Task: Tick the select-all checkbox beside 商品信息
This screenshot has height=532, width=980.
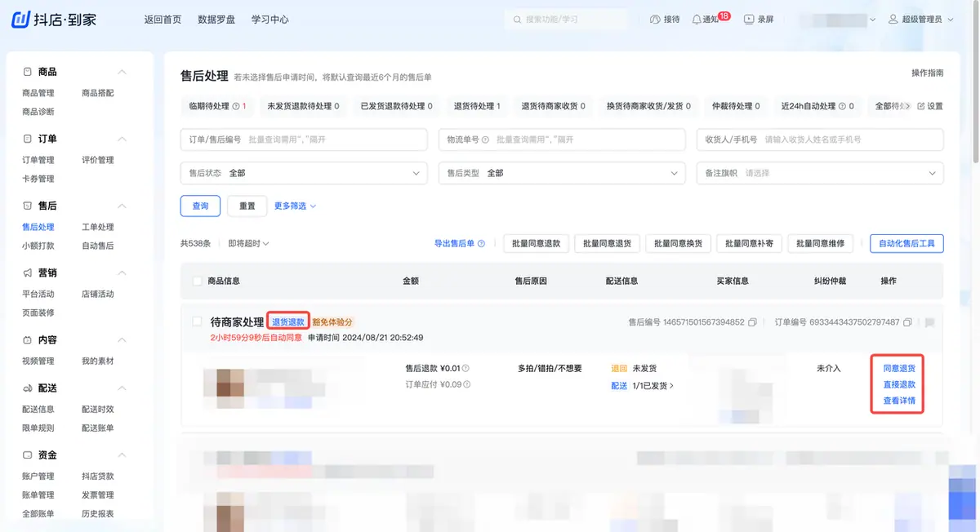Action: pyautogui.click(x=197, y=281)
